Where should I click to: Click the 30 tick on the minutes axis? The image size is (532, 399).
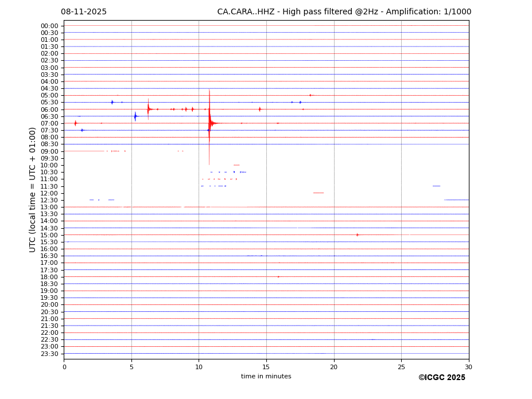point(468,367)
